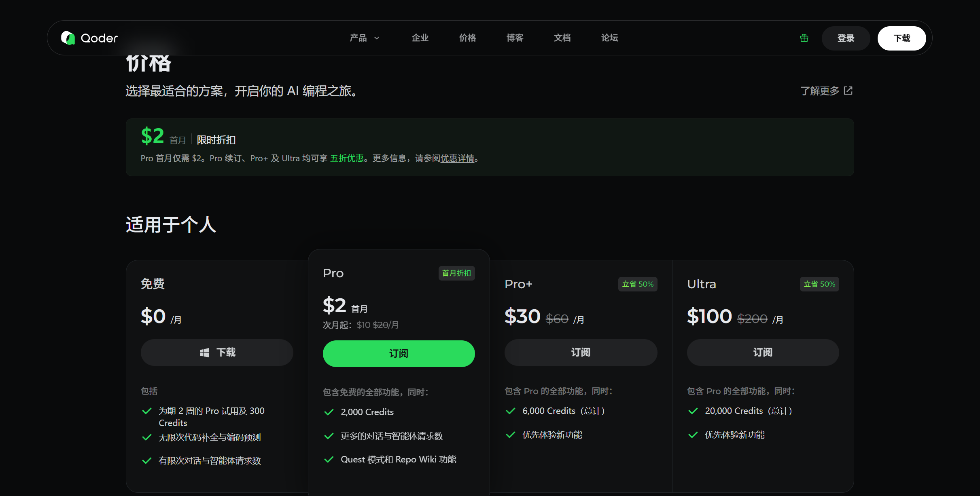Expand the 产品 dropdown menu
980x496 pixels.
363,38
